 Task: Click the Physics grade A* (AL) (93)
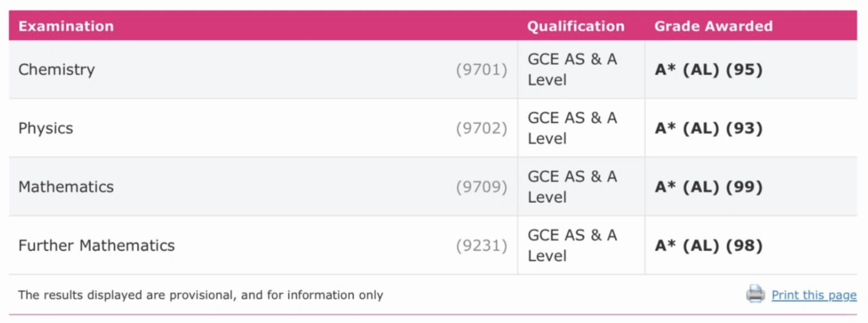click(708, 128)
